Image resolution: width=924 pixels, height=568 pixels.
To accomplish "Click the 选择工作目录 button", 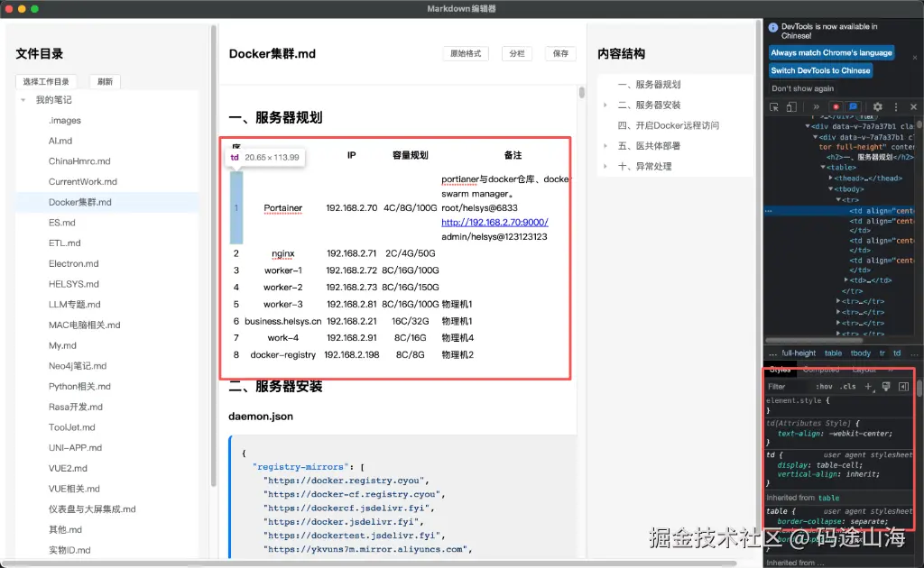I will pyautogui.click(x=46, y=81).
